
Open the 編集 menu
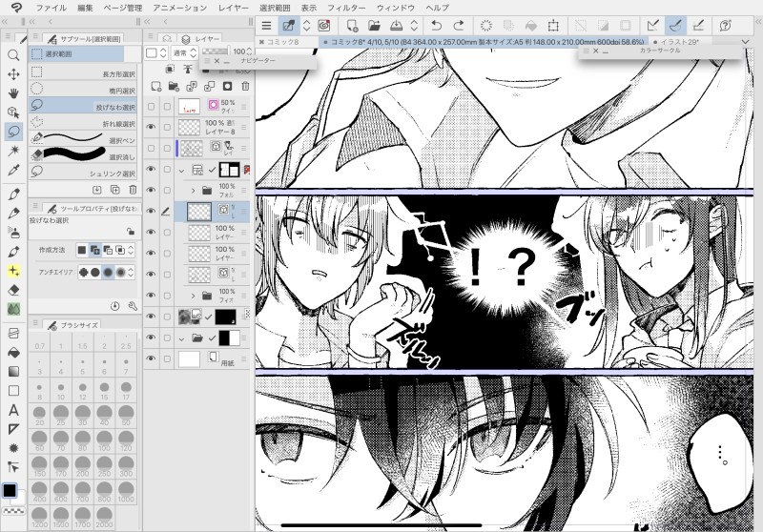[85, 8]
